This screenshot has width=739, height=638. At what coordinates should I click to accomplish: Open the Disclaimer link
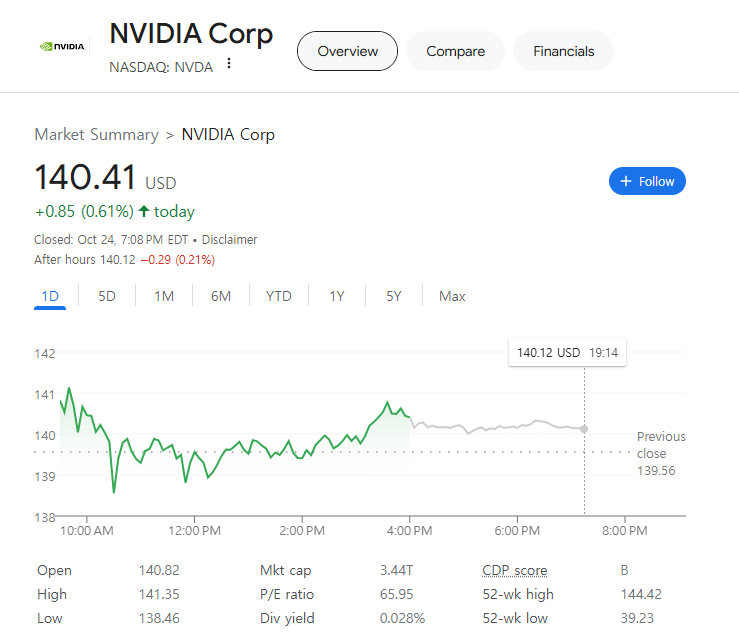(x=230, y=240)
